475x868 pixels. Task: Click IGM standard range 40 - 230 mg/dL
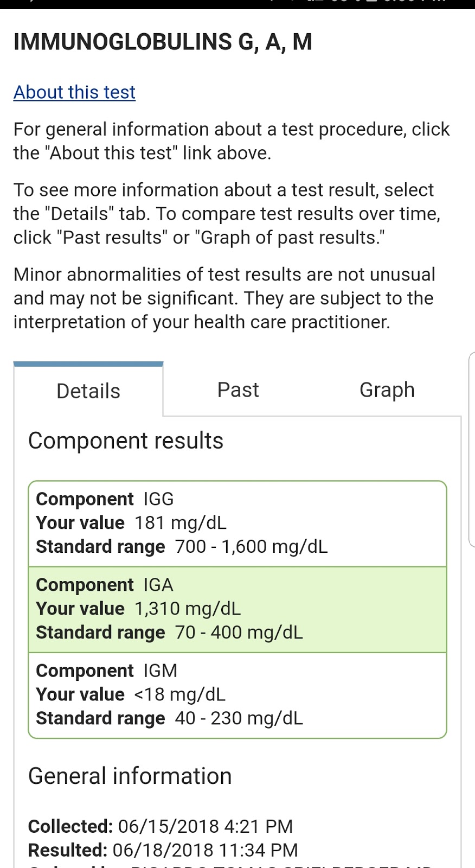(x=239, y=718)
